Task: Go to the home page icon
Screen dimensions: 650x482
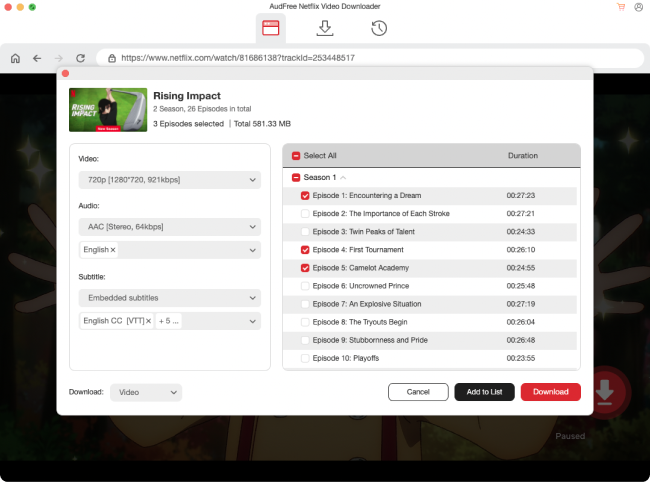Action: coord(15,58)
